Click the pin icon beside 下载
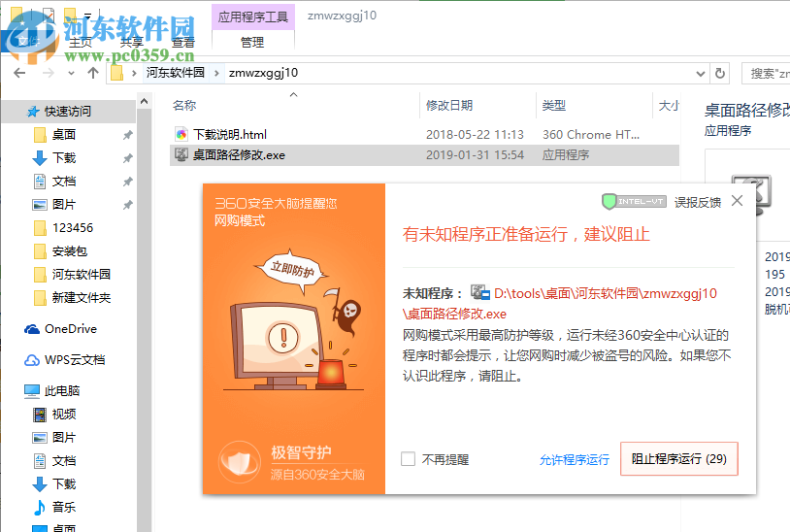This screenshot has width=790, height=532. point(127,158)
